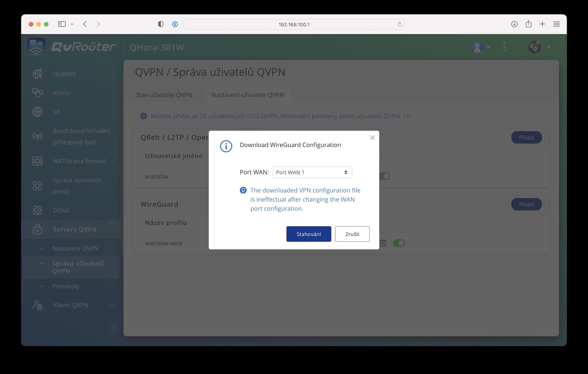Click the Stahování download button

(x=308, y=234)
